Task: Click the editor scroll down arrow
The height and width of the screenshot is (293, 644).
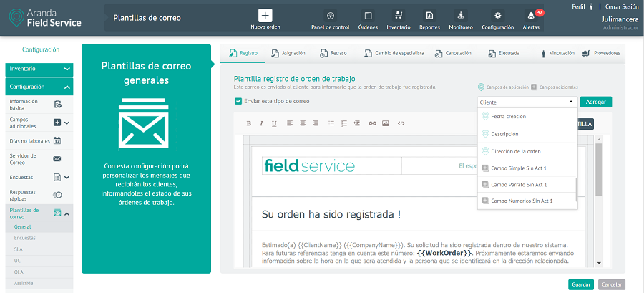Action: [x=599, y=263]
